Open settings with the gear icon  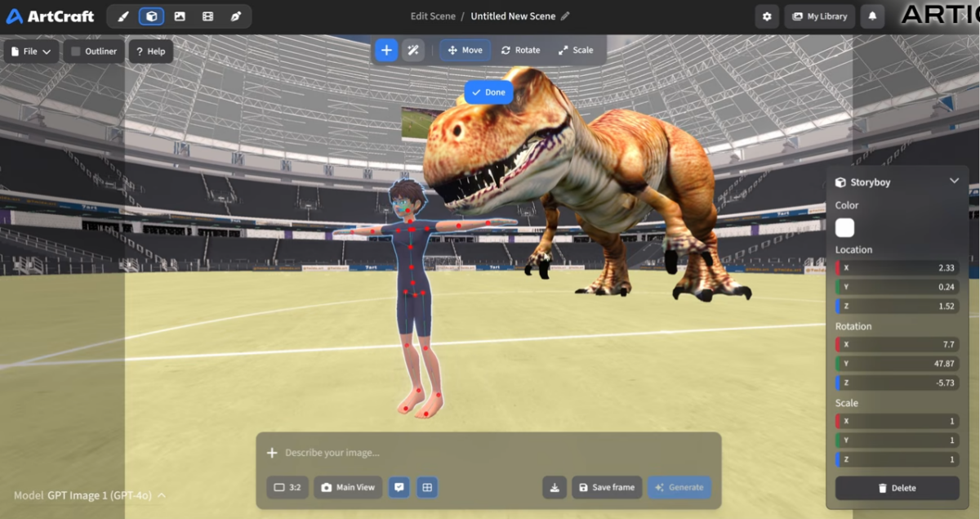pos(767,16)
